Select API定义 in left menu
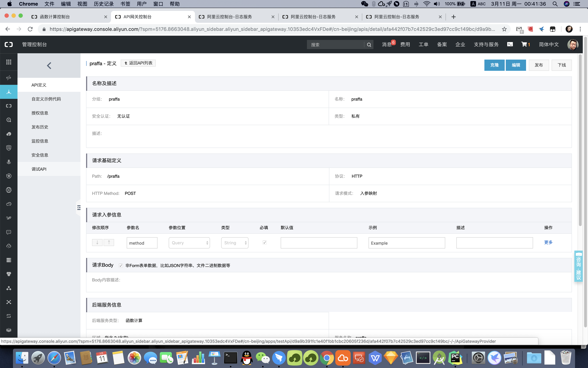 tap(49, 85)
